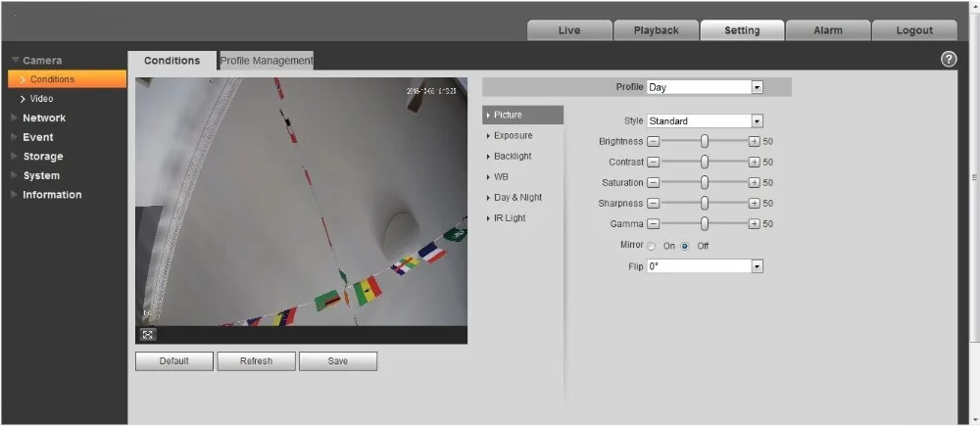
Task: Toggle fullscreen icon below video preview
Action: [x=148, y=335]
